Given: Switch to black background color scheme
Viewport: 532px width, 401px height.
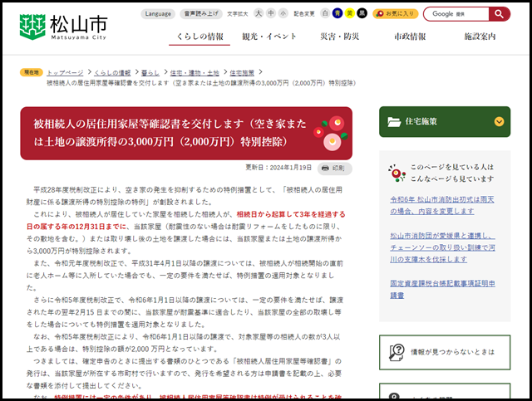Looking at the screenshot, I should [362, 14].
